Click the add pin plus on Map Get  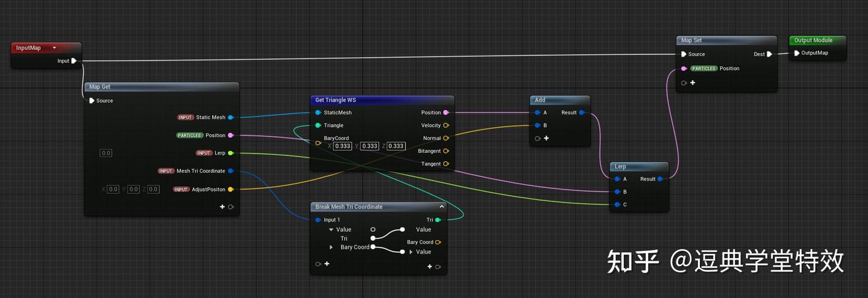coord(222,206)
